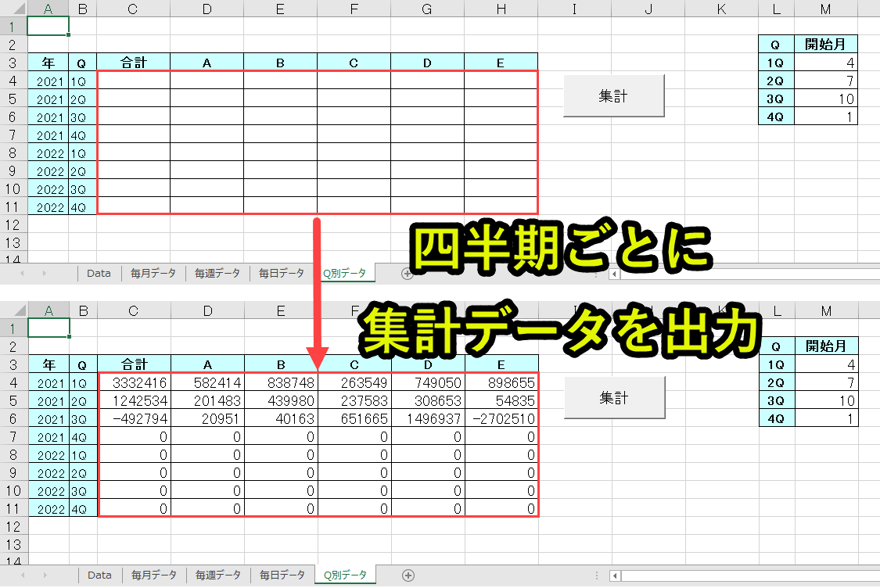Screen dimensions: 880x588
Task: Click left scroll arrow of top horizontal scrollbar
Action: 615,274
